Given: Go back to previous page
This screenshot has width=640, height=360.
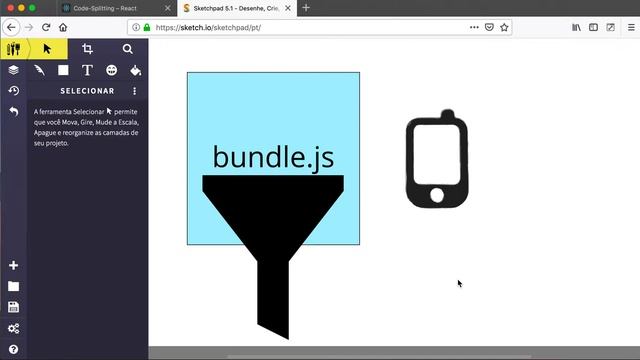Looking at the screenshot, I should [x=11, y=27].
